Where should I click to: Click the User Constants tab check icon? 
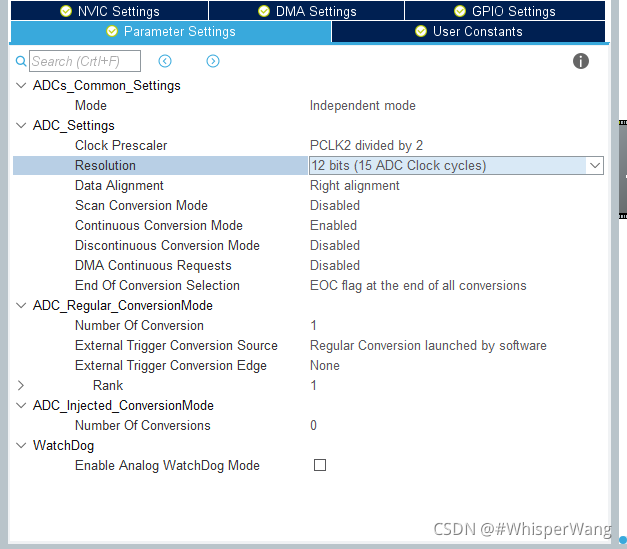(x=421, y=31)
